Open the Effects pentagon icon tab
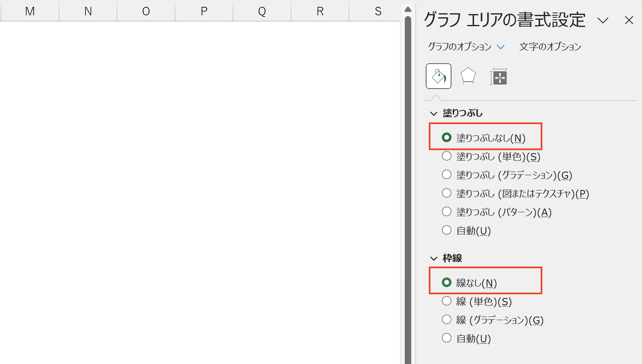The height and width of the screenshot is (364, 642). pyautogui.click(x=468, y=76)
